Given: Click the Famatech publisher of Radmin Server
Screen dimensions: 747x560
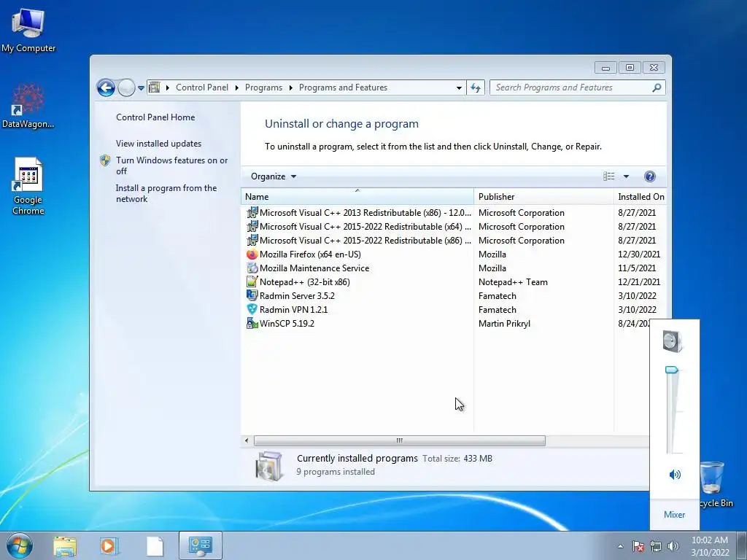Looking at the screenshot, I should point(498,296).
